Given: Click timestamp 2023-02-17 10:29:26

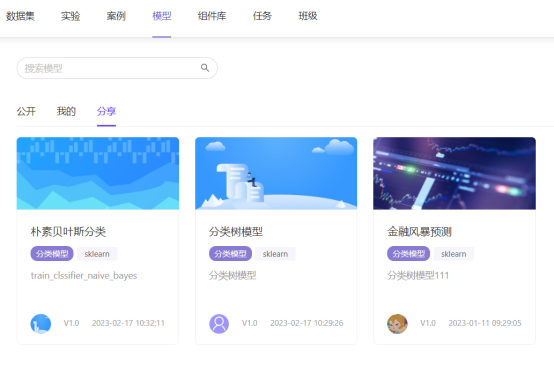Looking at the screenshot, I should pos(307,323).
